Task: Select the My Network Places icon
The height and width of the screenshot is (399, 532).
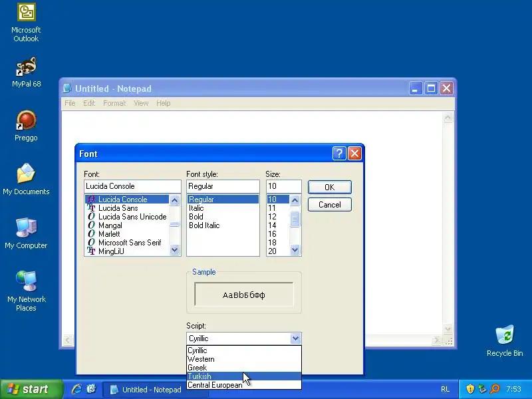Action: [26, 291]
